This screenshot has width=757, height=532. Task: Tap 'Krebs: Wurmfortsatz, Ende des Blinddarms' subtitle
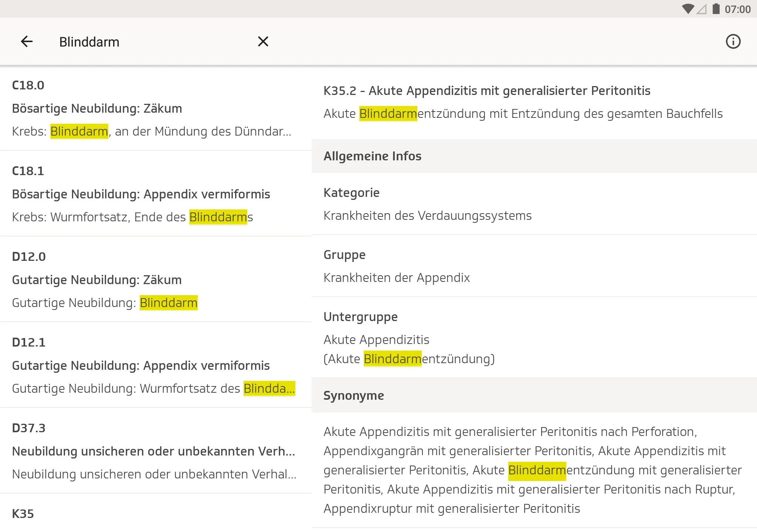click(132, 217)
